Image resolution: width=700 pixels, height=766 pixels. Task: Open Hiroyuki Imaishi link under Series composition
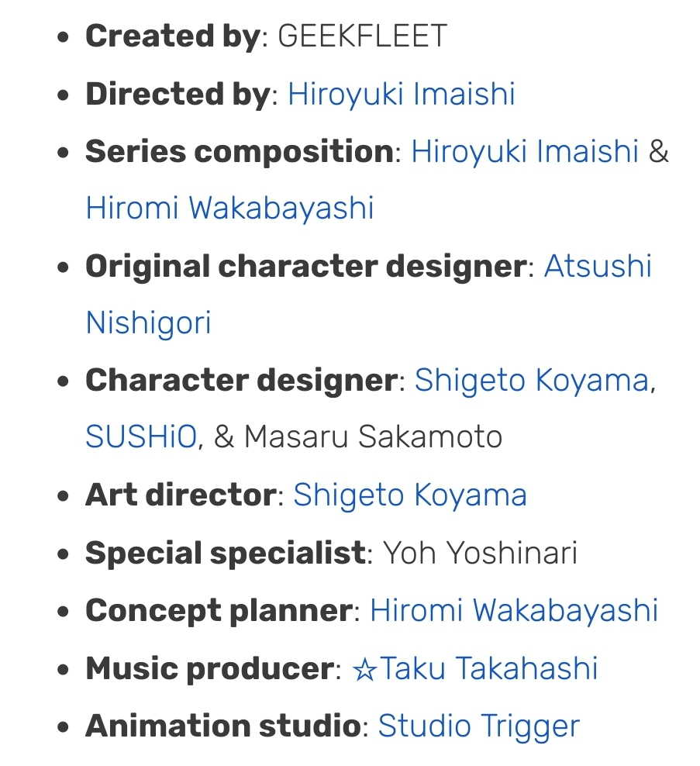pos(525,151)
